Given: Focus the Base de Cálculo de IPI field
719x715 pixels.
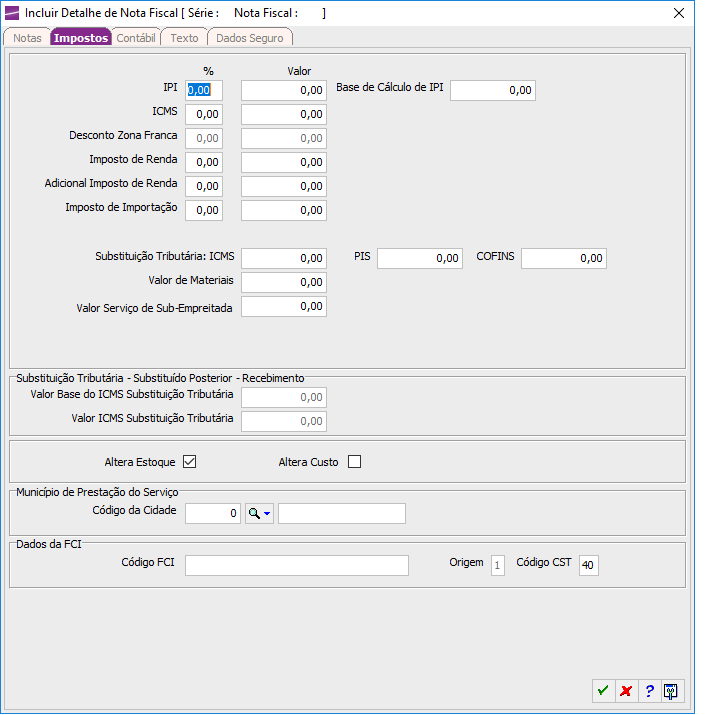Looking at the screenshot, I should [493, 90].
